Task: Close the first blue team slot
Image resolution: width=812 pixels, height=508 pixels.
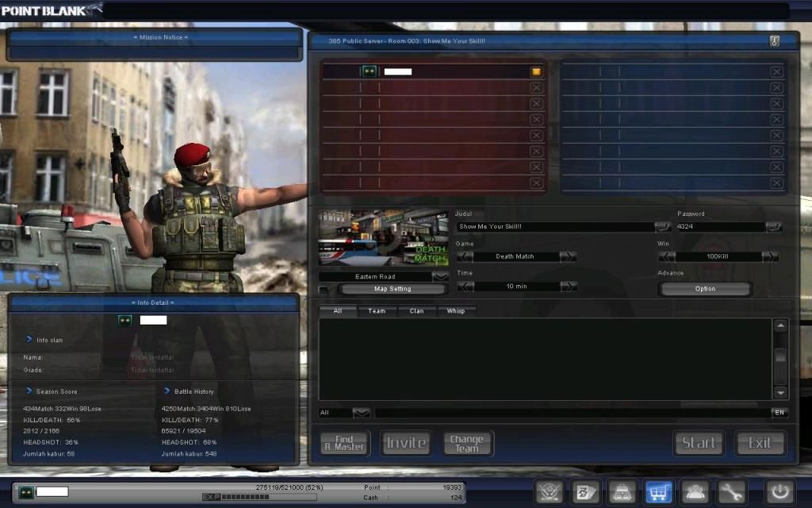Action: click(776, 72)
